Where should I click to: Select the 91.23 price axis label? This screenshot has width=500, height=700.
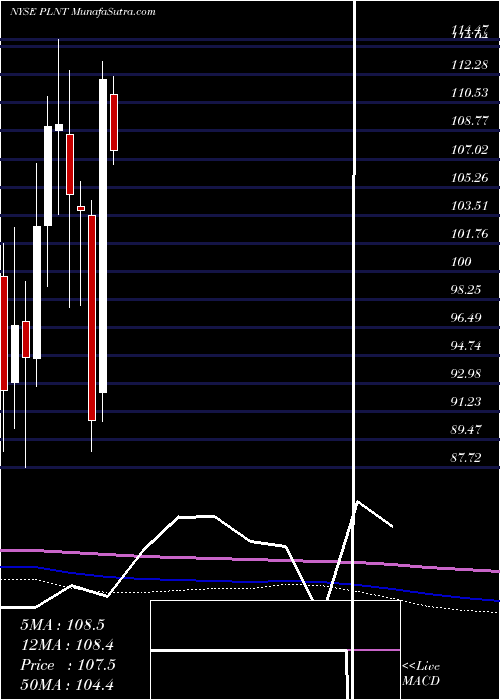coord(467,402)
